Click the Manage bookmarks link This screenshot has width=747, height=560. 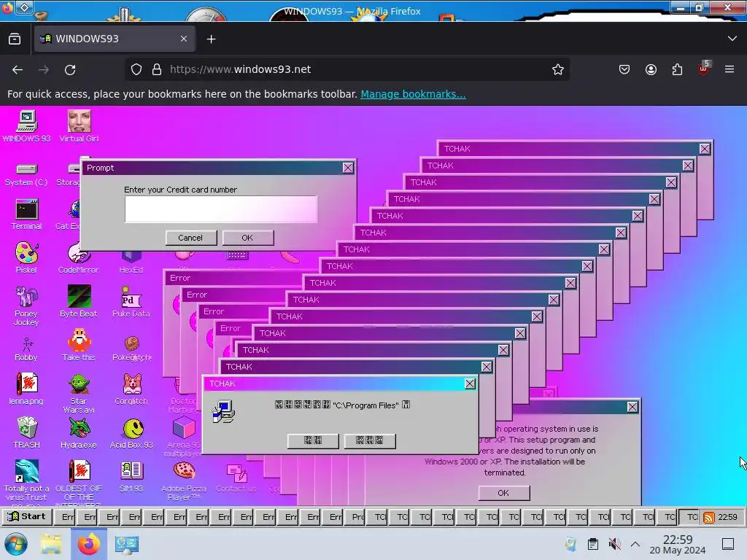click(413, 94)
